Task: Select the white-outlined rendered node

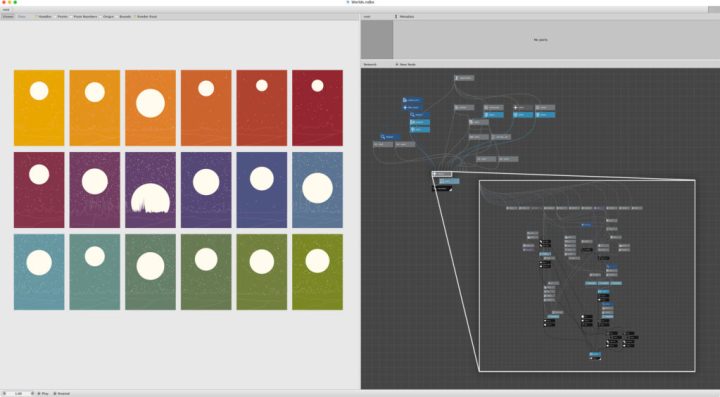Action: point(442,174)
